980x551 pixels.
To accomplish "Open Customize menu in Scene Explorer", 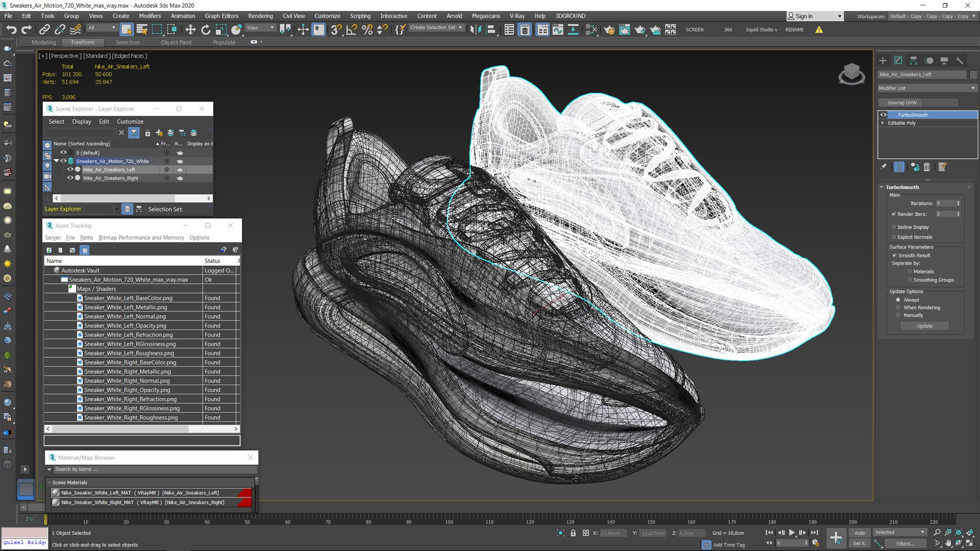I will [130, 121].
